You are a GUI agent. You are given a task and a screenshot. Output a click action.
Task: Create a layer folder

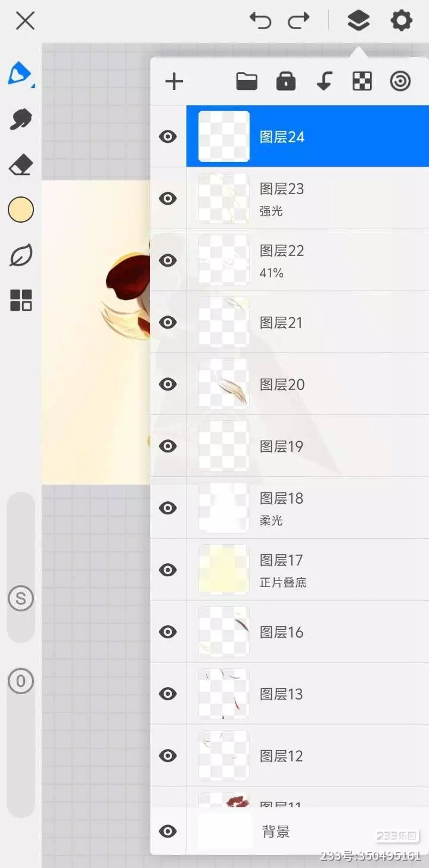(247, 82)
